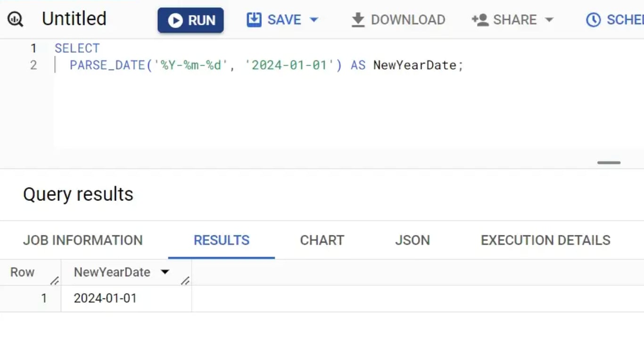Click the play icon inside RUN
The height and width of the screenshot is (343, 644).
[175, 20]
